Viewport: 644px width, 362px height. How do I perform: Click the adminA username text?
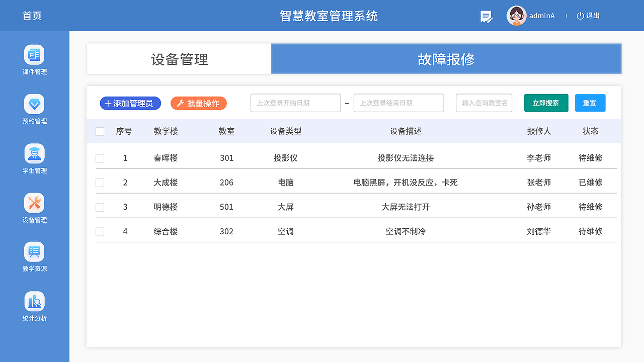pos(542,16)
